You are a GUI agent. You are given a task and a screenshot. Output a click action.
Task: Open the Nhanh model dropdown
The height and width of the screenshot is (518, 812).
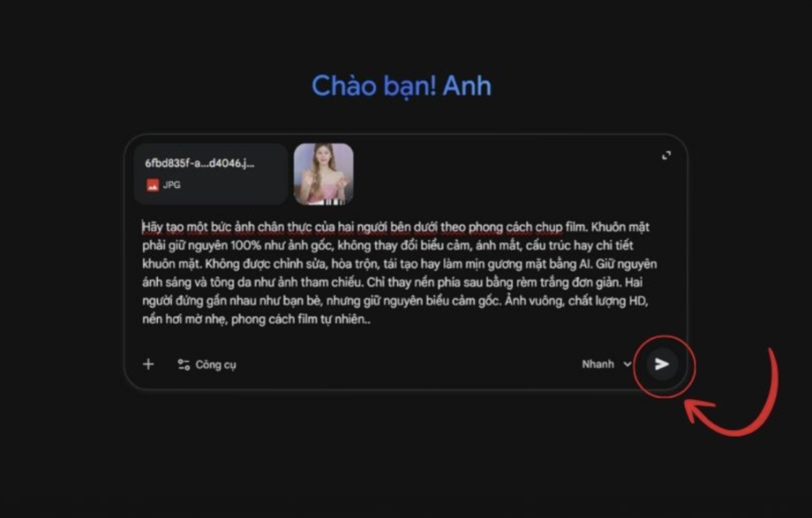pos(607,364)
